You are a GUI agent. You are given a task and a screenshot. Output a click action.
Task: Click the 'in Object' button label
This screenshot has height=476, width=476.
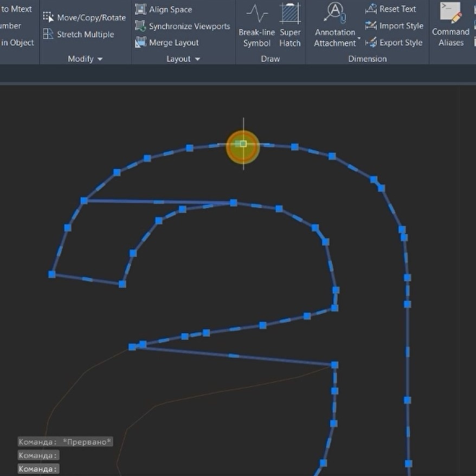coord(17,43)
